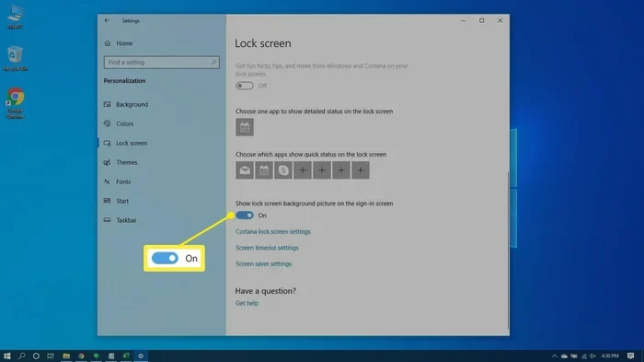Open Cortana from the taskbar
The height and width of the screenshot is (362, 644).
(36, 356)
